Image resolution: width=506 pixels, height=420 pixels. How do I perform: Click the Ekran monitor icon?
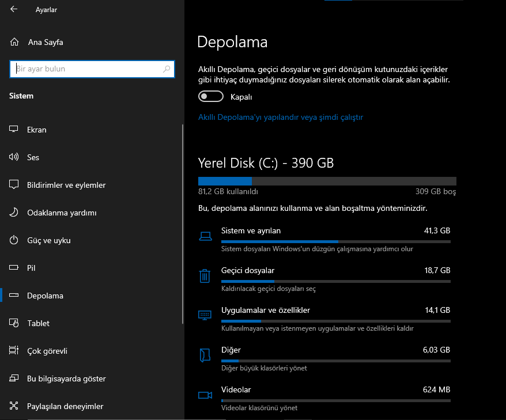14,130
